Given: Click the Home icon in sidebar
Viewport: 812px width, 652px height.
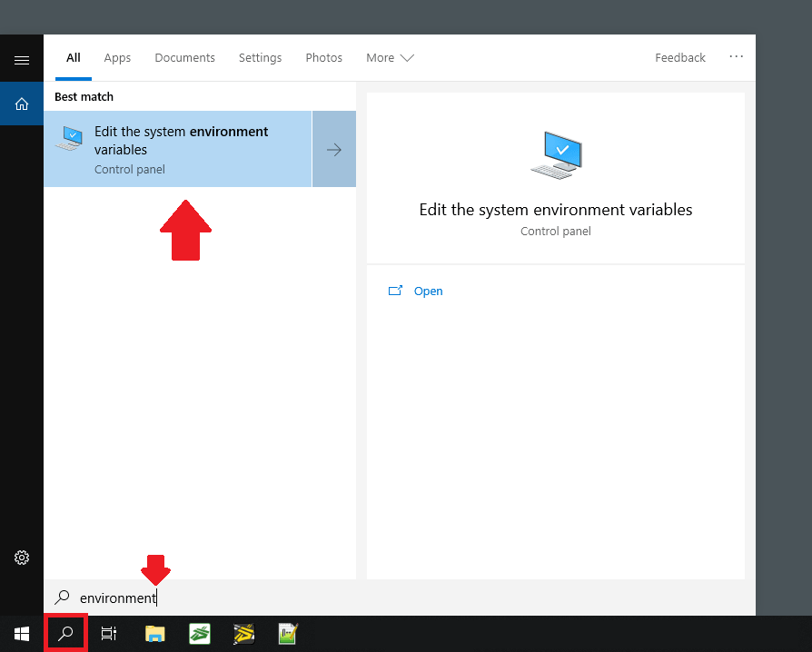Looking at the screenshot, I should [22, 104].
